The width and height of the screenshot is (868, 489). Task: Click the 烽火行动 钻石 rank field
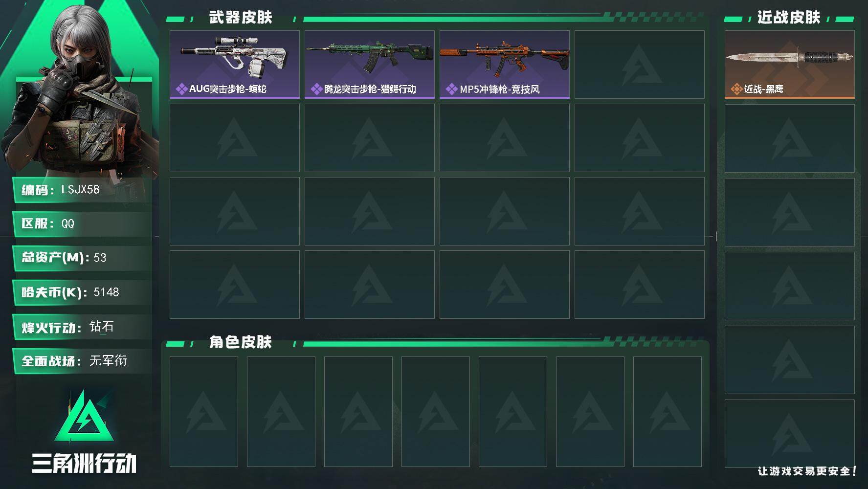coord(82,327)
